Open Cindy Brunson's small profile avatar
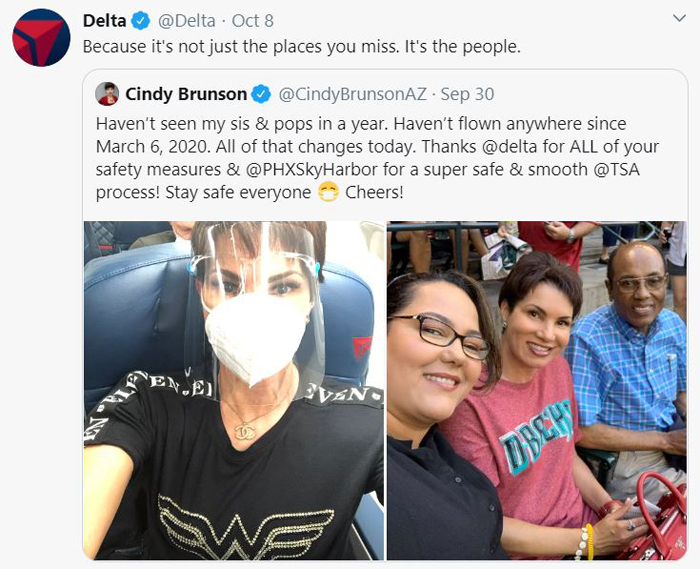The image size is (700, 569). coord(107,94)
